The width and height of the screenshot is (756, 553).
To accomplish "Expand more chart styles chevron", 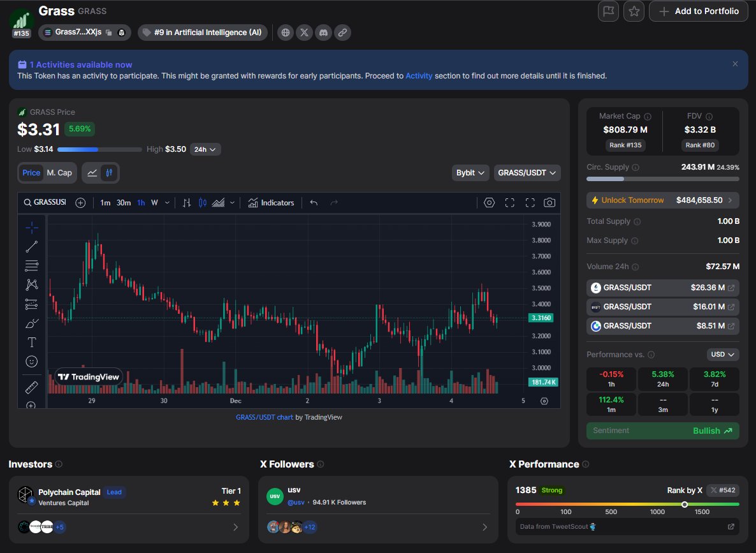I will [x=233, y=203].
